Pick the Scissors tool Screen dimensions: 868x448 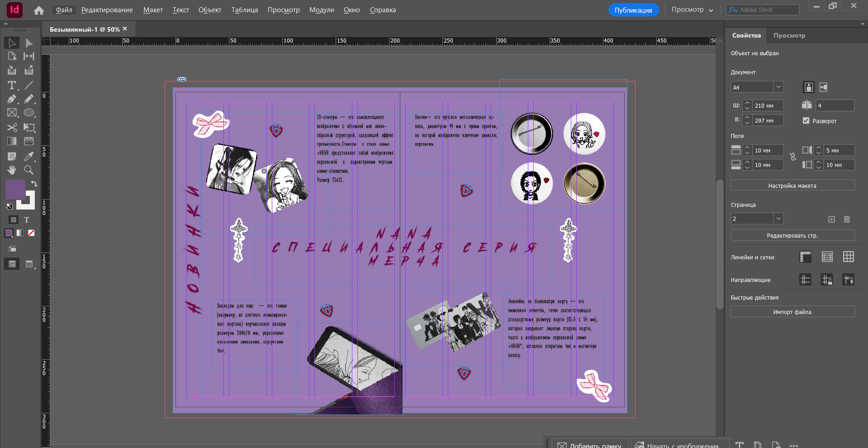(12, 128)
